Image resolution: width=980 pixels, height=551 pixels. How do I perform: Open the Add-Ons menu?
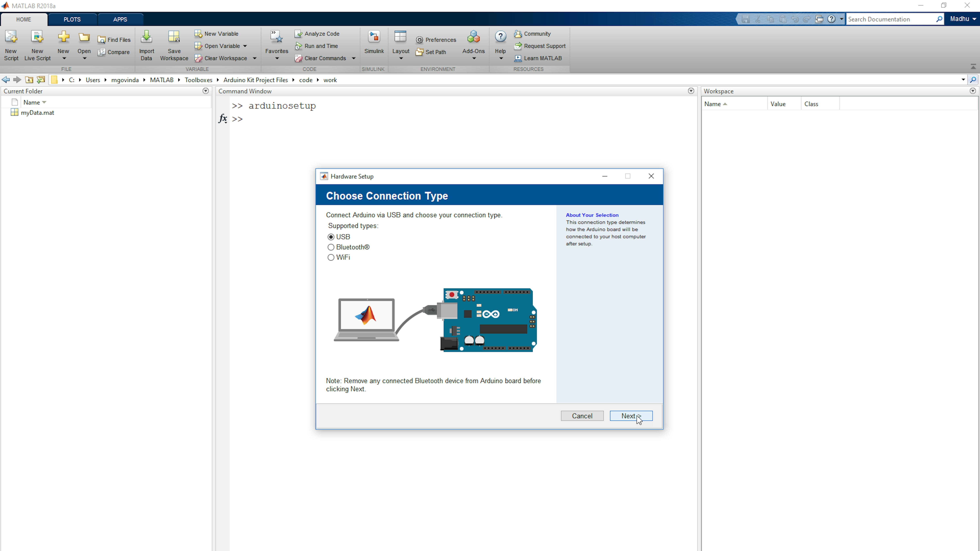tap(473, 45)
